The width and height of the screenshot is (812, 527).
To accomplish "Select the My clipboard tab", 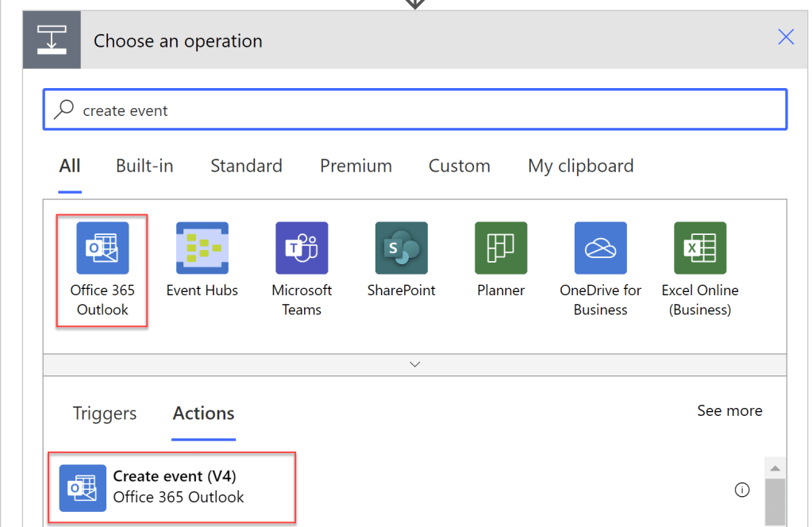I will click(579, 166).
